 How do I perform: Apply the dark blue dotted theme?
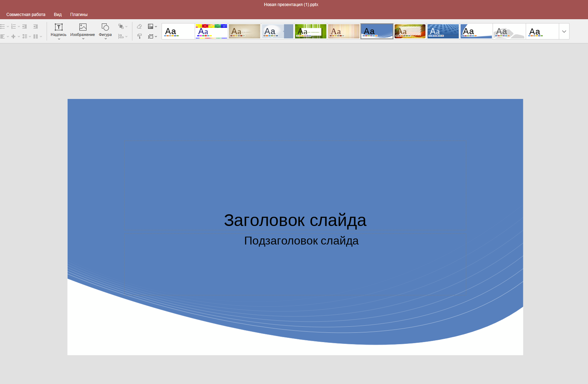click(443, 31)
